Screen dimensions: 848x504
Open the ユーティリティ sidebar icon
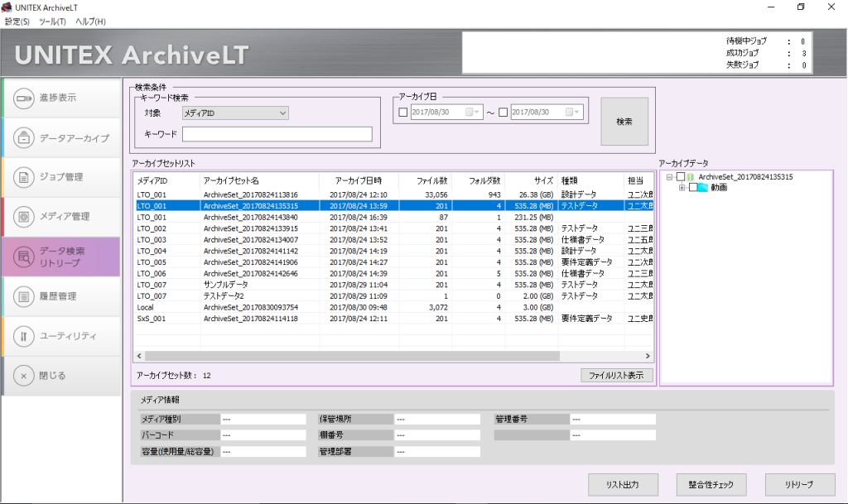point(24,336)
